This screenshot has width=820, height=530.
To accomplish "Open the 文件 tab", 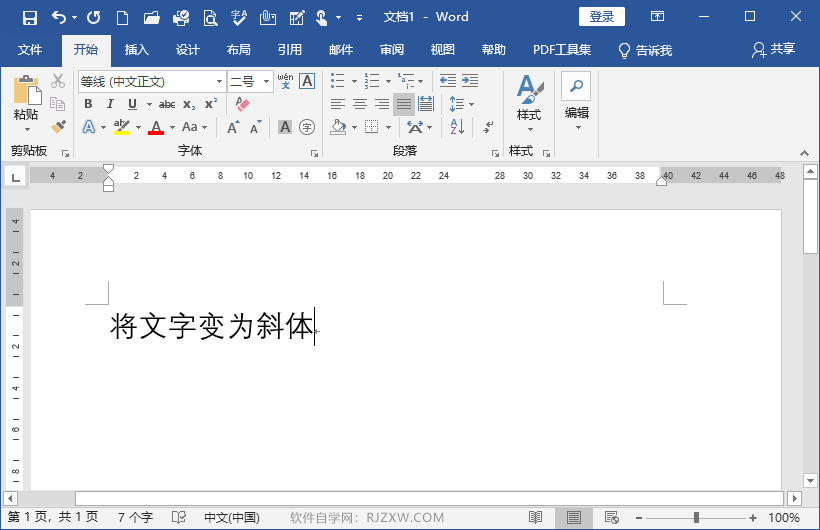I will [30, 50].
